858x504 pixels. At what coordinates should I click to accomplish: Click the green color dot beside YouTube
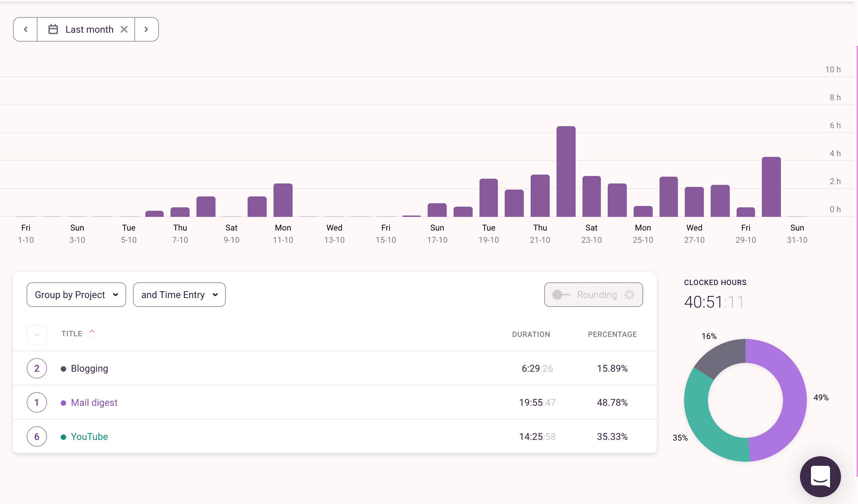(x=63, y=436)
